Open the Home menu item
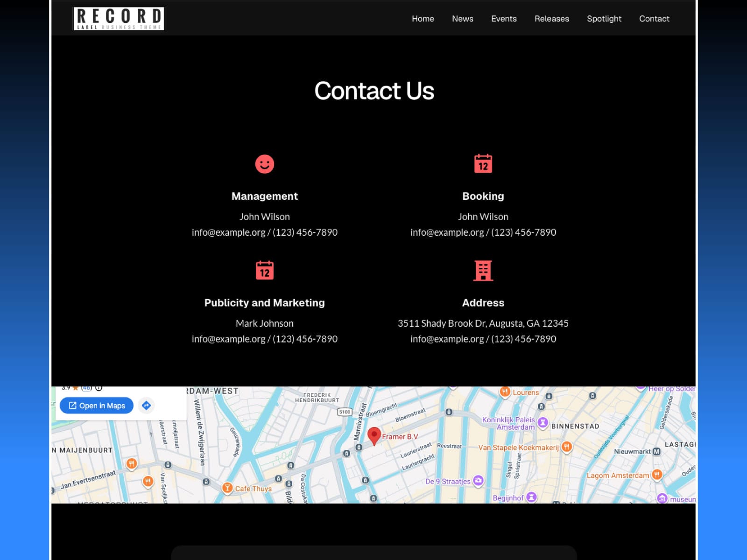 tap(423, 19)
